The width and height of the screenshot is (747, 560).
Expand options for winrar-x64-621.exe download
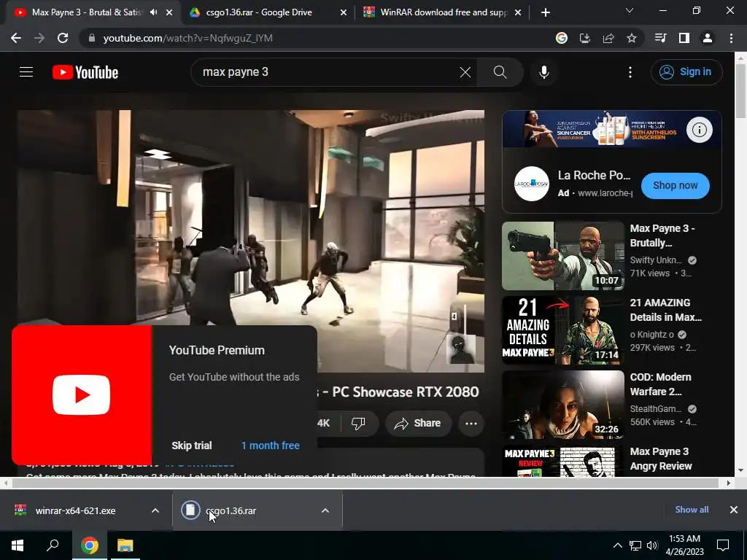(155, 510)
